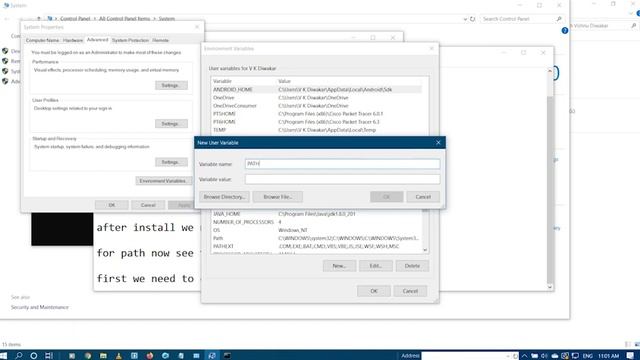Click Remote settings shield icon in sidebar
The image size is (640, 360).
[x=5, y=61]
